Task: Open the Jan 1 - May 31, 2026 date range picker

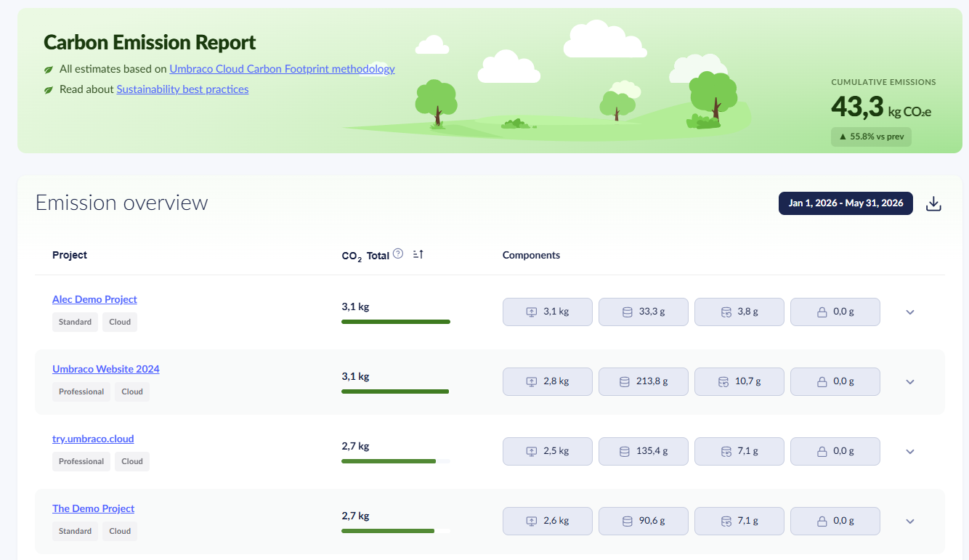Action: click(846, 203)
